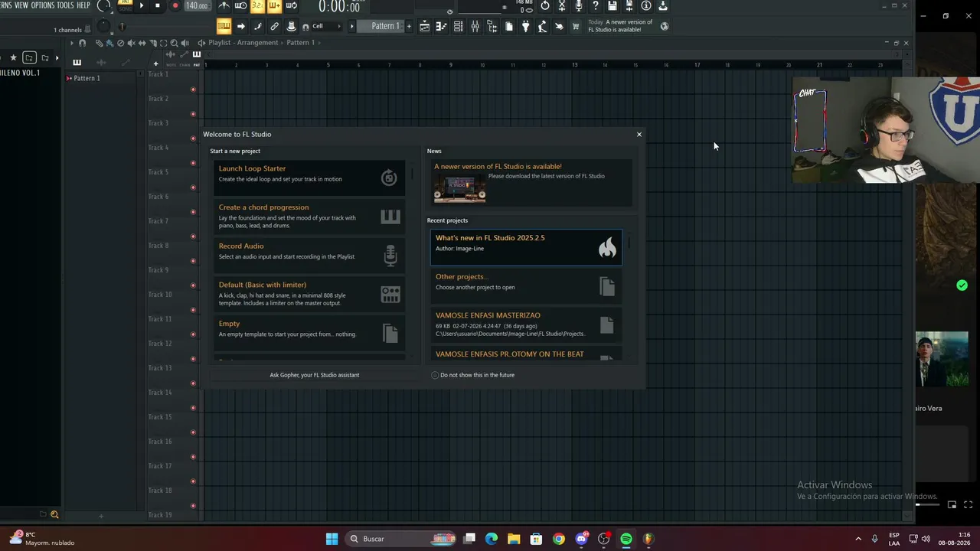Choose Create a chord progression template
The width and height of the screenshot is (980, 551).
[309, 216]
